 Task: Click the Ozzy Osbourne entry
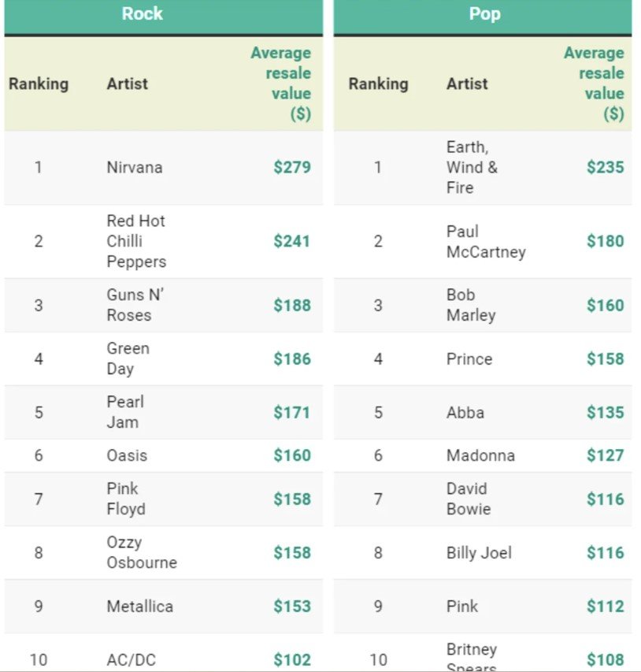pyautogui.click(x=142, y=552)
